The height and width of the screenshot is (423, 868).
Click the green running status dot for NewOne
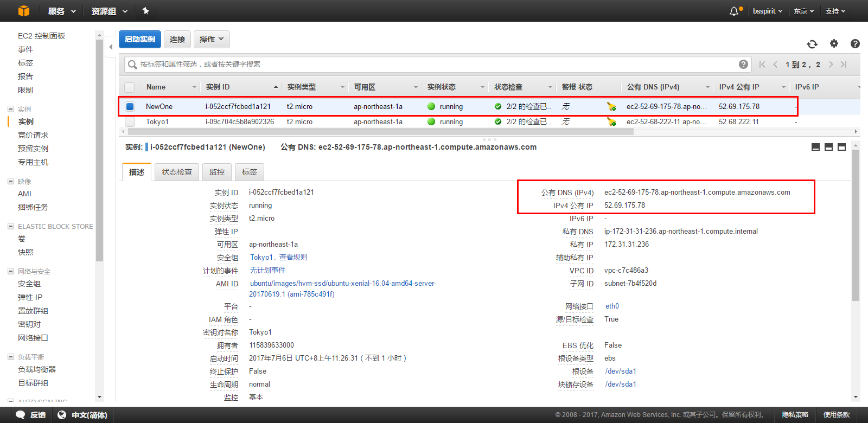pyautogui.click(x=431, y=106)
